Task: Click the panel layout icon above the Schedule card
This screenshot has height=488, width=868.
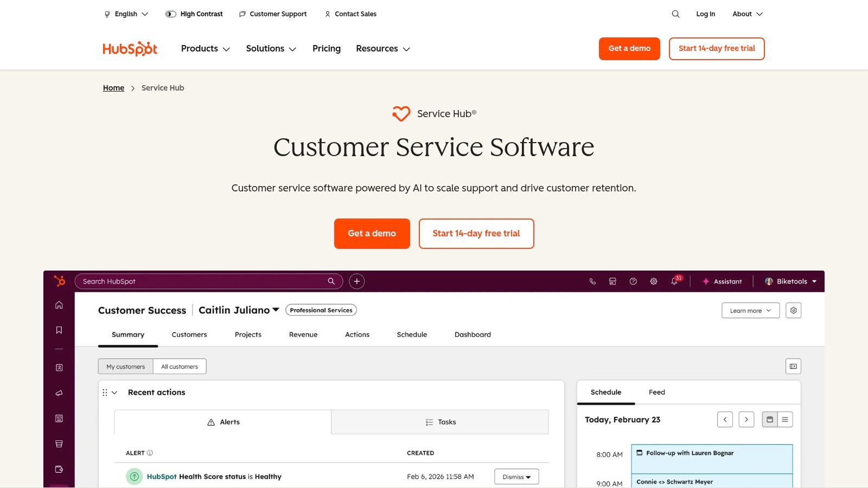Action: tap(793, 367)
